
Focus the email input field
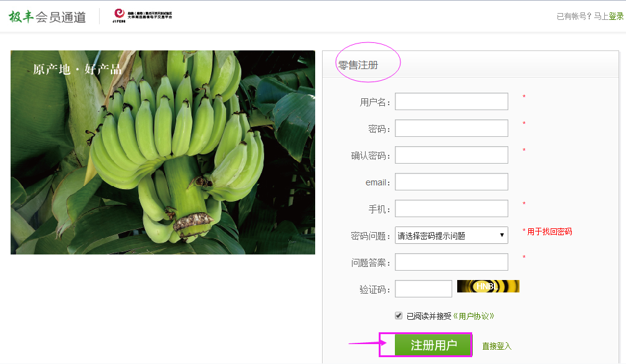451,182
